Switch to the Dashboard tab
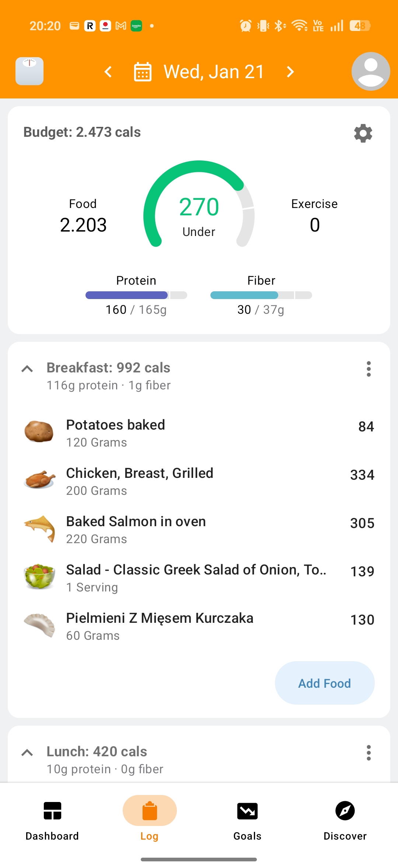Image resolution: width=398 pixels, height=868 pixels. click(52, 819)
